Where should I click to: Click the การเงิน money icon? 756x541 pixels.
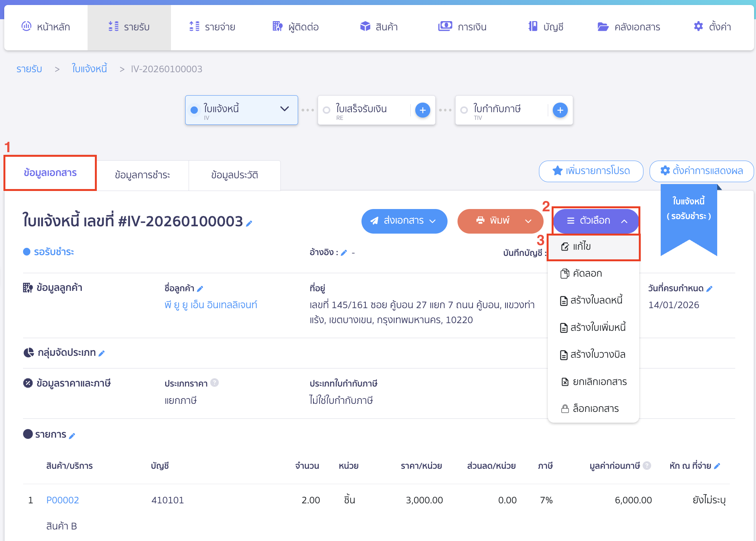(445, 26)
